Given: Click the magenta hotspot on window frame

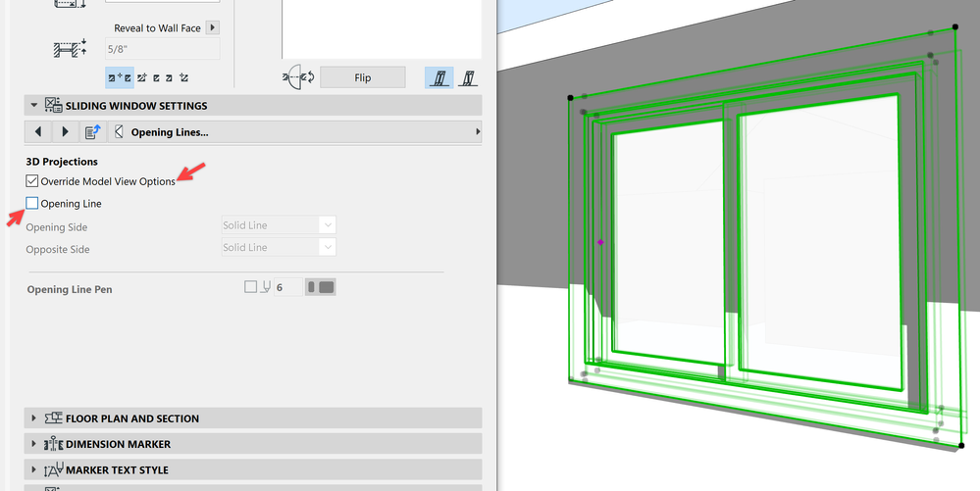Looking at the screenshot, I should (600, 242).
